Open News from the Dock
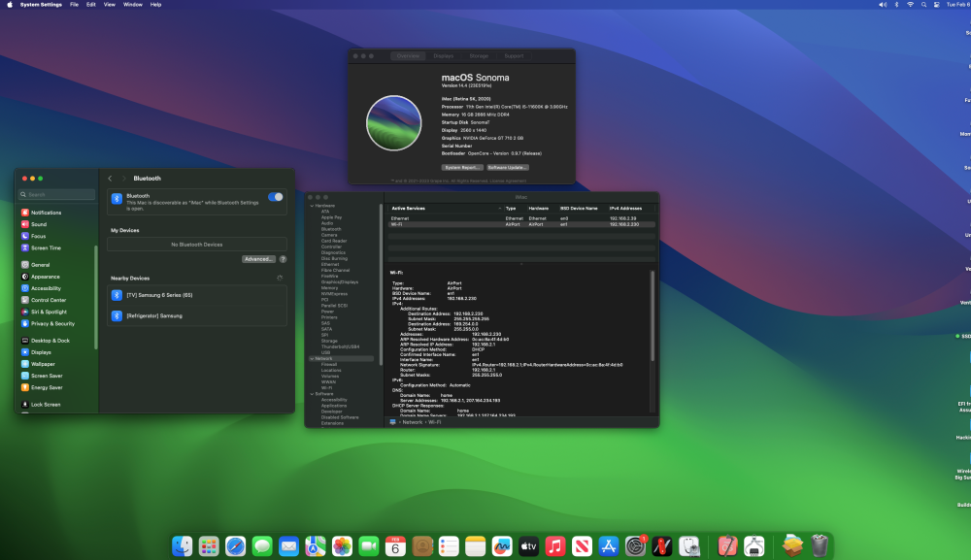 tap(582, 546)
